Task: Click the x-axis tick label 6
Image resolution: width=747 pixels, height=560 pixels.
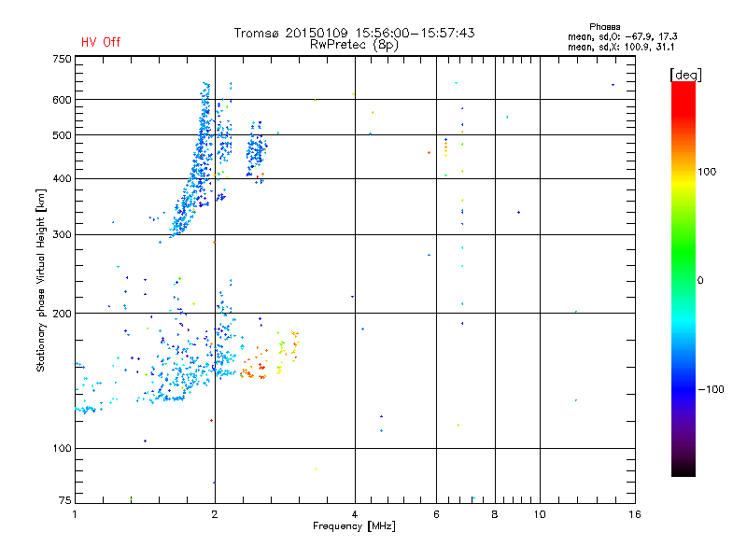Action: point(436,514)
